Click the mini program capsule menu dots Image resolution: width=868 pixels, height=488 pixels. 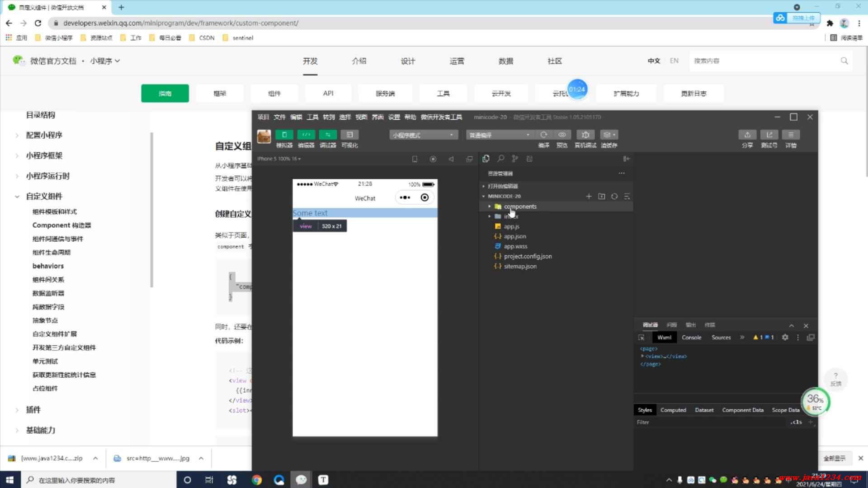(x=405, y=197)
